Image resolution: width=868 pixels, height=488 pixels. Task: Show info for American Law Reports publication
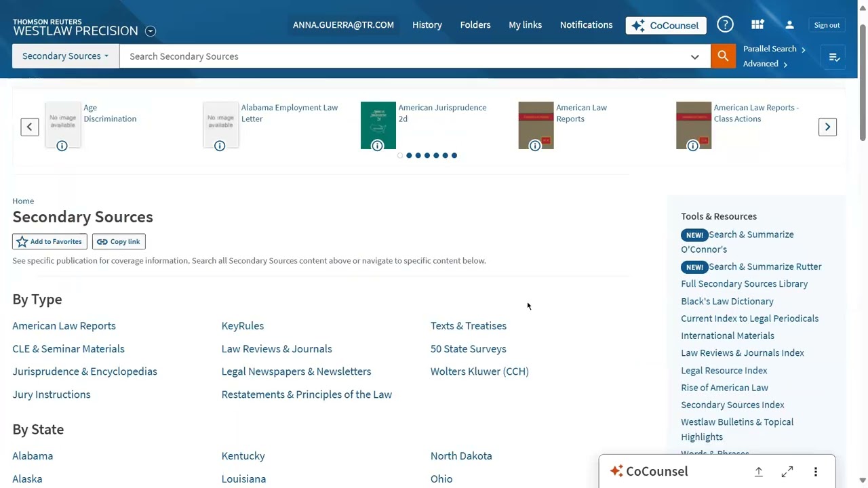[535, 146]
